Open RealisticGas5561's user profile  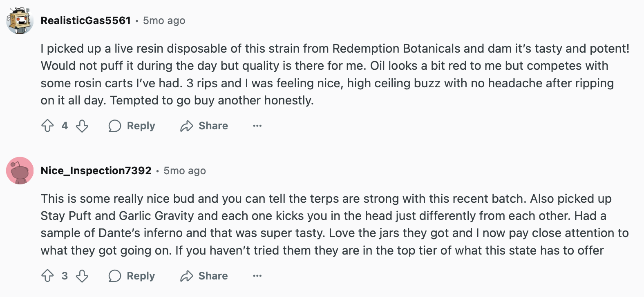pos(86,20)
